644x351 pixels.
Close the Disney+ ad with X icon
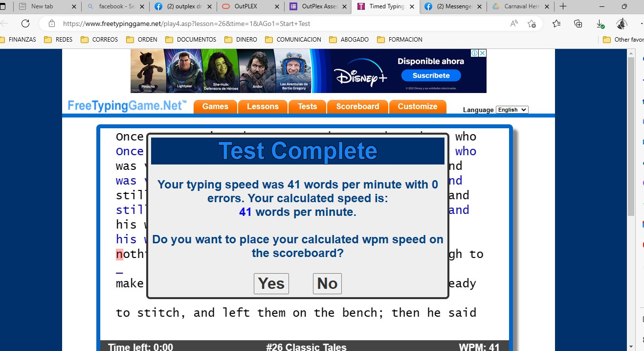482,53
